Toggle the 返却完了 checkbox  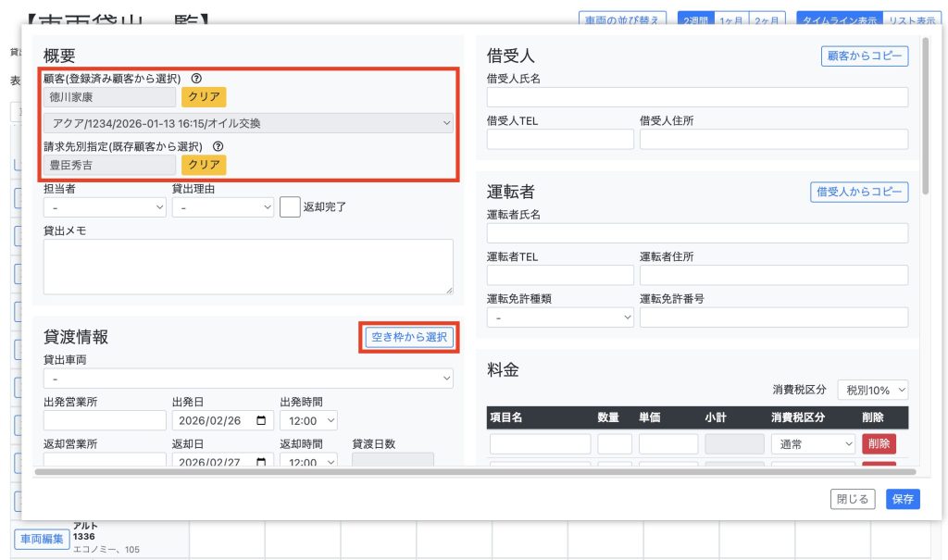click(290, 206)
